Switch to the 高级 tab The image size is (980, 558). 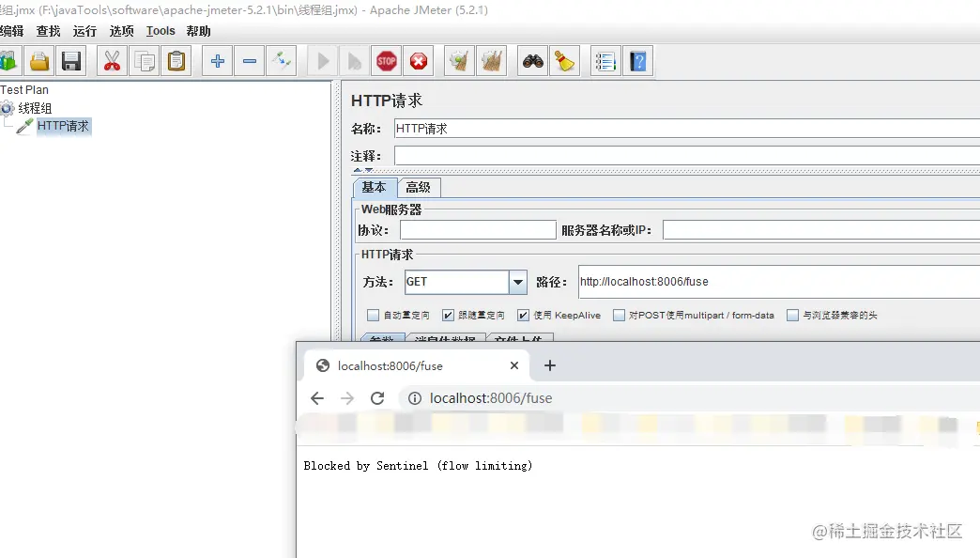(x=418, y=187)
